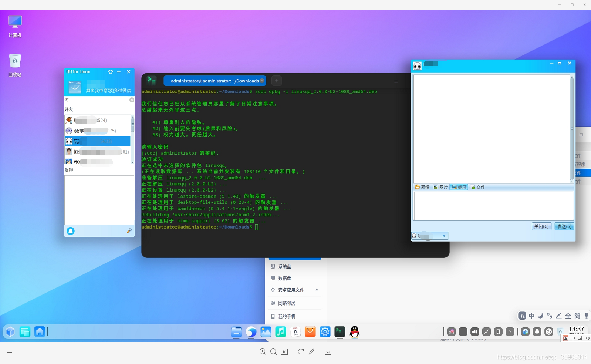Image resolution: width=591 pixels, height=364 pixels.
Task: Click the clock showing 13:37
Action: [576, 330]
